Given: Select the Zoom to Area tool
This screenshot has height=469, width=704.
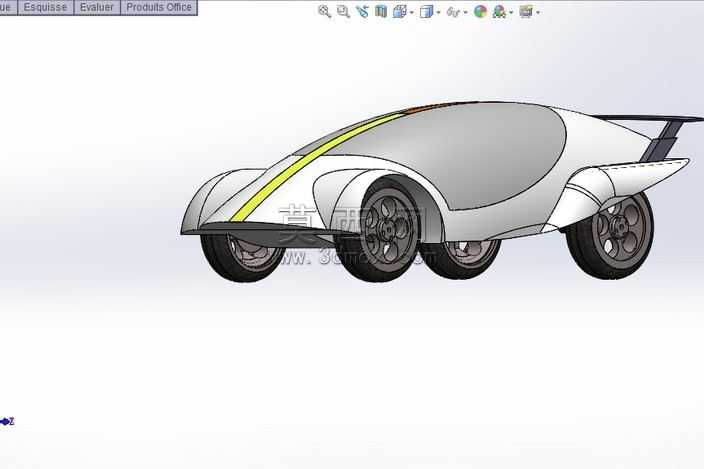Looking at the screenshot, I should coord(343,12).
